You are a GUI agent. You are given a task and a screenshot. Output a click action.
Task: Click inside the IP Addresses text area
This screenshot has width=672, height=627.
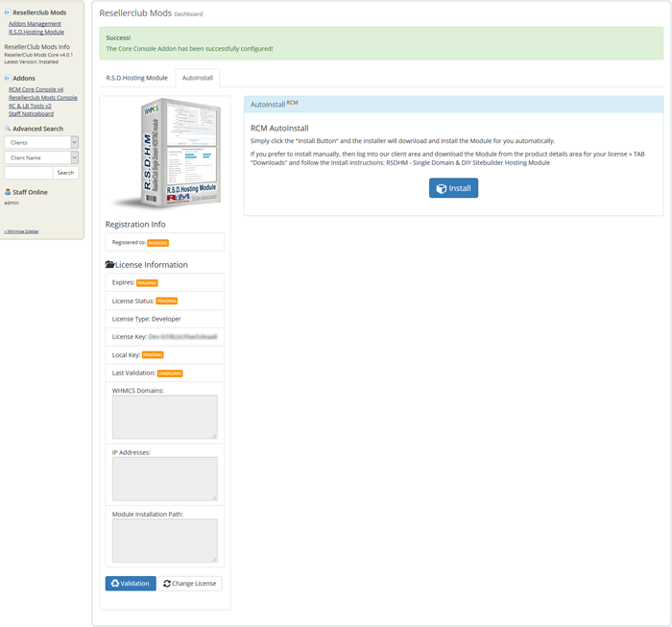pyautogui.click(x=164, y=479)
